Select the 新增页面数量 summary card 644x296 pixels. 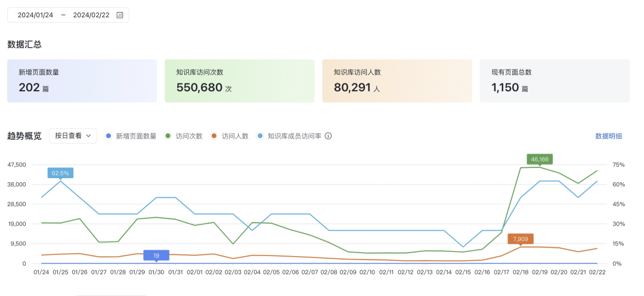point(82,81)
